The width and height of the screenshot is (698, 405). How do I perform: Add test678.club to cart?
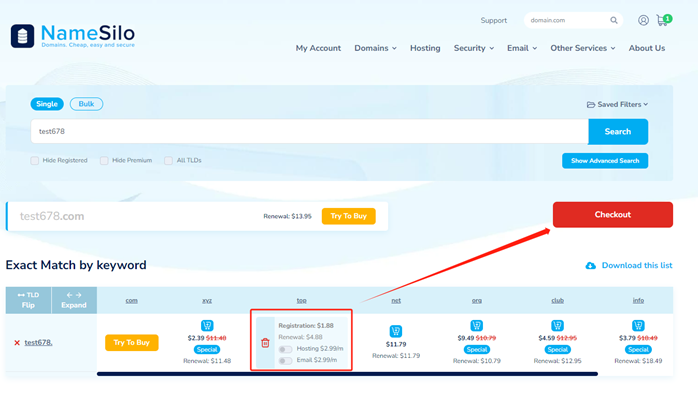pyautogui.click(x=557, y=325)
